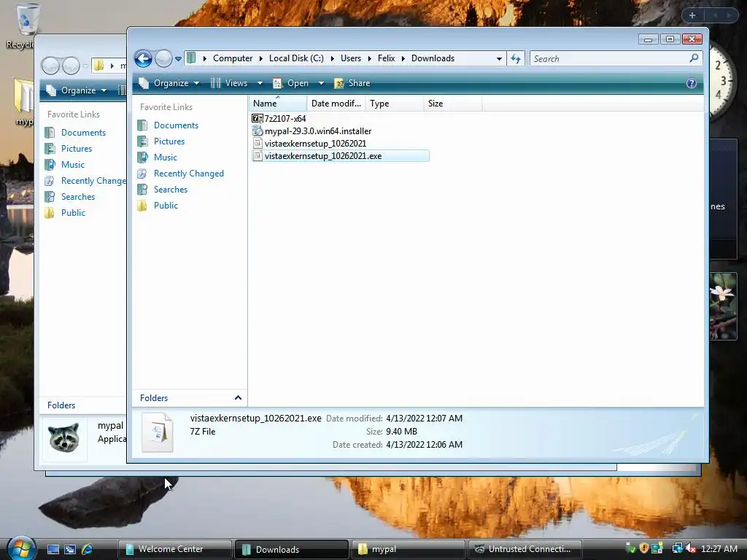The width and height of the screenshot is (747, 560).
Task: Open Pictures in Downloads window Favorite Links
Action: (169, 141)
